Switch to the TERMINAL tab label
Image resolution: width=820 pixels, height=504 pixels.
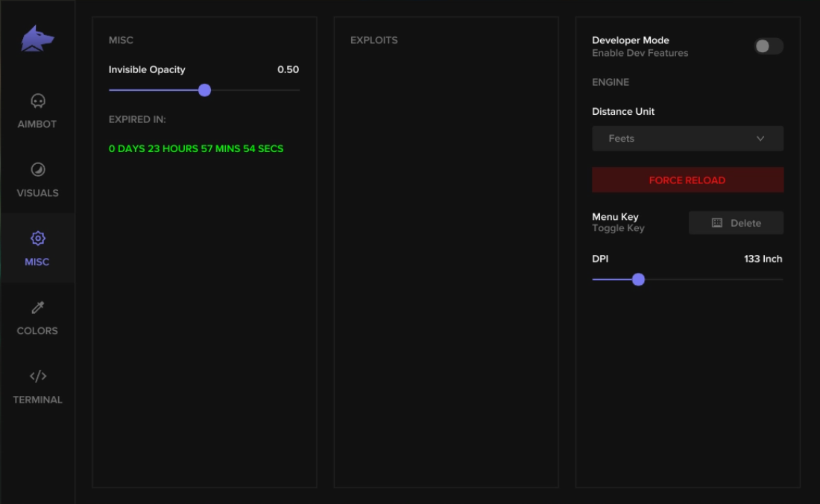38,400
